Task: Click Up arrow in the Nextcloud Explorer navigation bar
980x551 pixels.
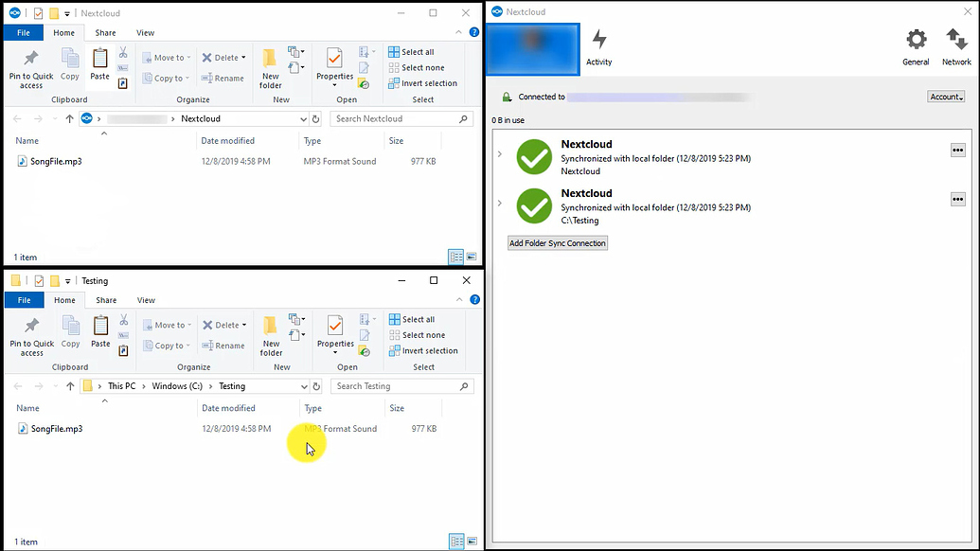Action: [x=69, y=118]
